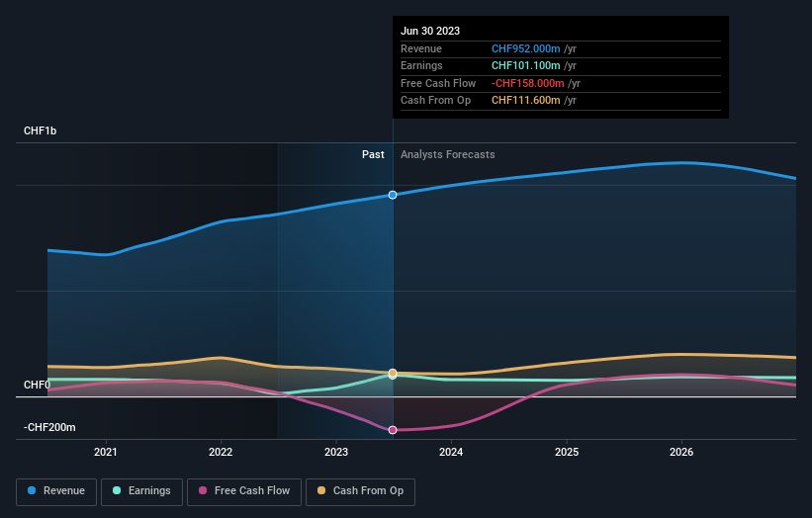
Task: Click the 2023 x-axis label
Action: pyautogui.click(x=336, y=453)
